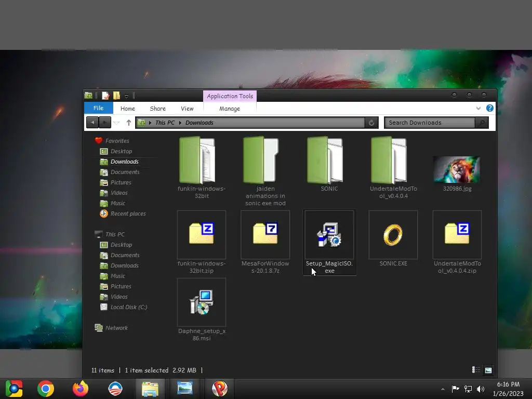Open the jaiden animations in sonic exe mod folder
532x399 pixels.
click(x=265, y=170)
